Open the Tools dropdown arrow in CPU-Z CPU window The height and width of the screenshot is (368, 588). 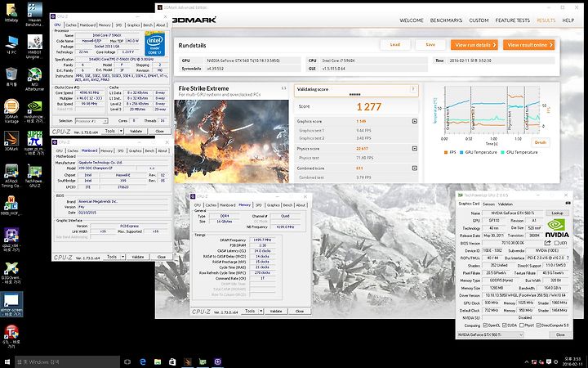[x=121, y=131]
